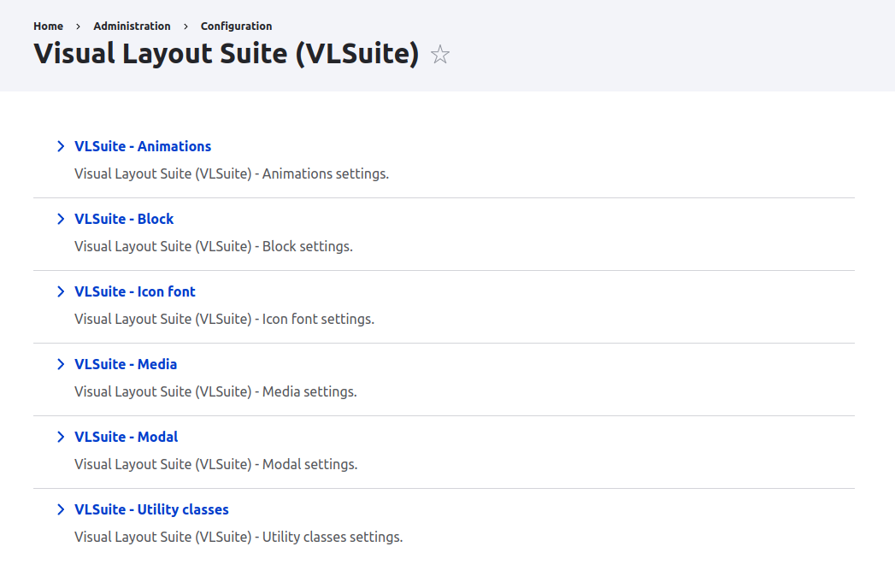Open the VLSuite - Utility classes settings page
Viewport: 895px width, 588px height.
tap(151, 509)
